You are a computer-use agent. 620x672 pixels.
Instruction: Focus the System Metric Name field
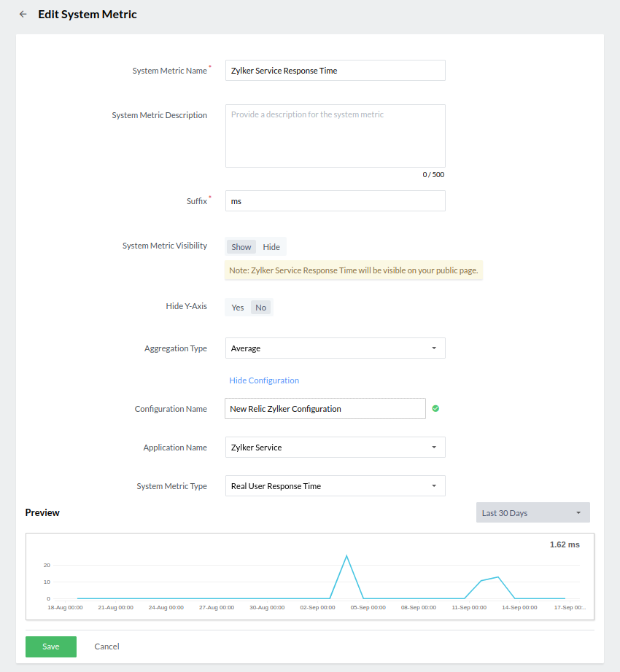[335, 71]
